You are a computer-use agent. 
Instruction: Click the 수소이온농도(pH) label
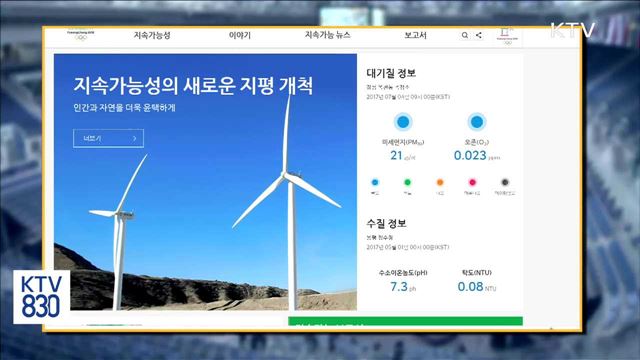403,273
